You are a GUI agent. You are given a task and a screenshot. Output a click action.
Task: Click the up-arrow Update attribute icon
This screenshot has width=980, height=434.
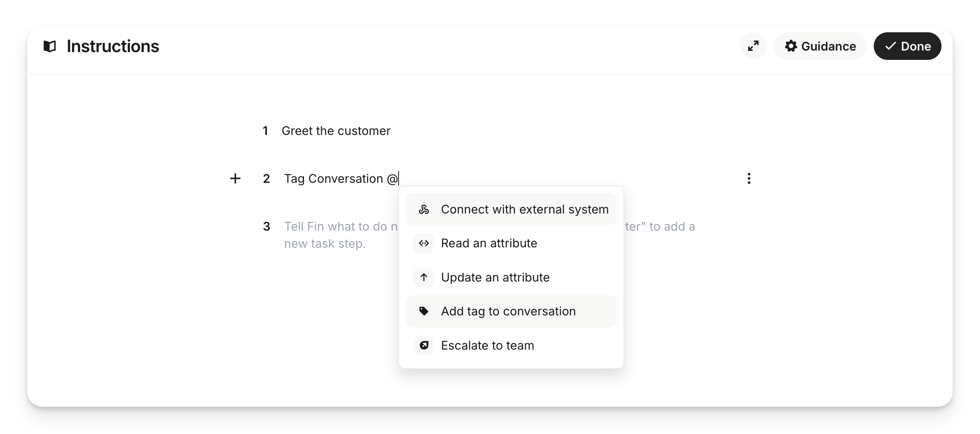coord(424,277)
